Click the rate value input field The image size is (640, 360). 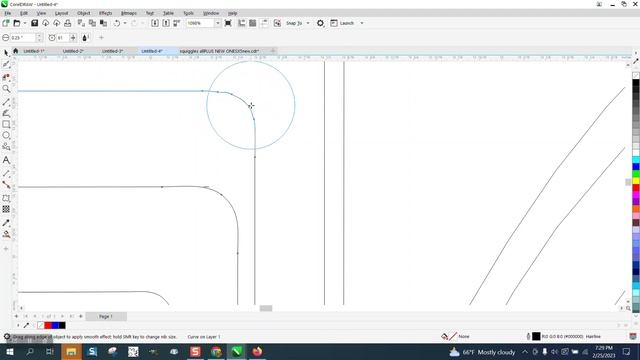click(x=62, y=38)
